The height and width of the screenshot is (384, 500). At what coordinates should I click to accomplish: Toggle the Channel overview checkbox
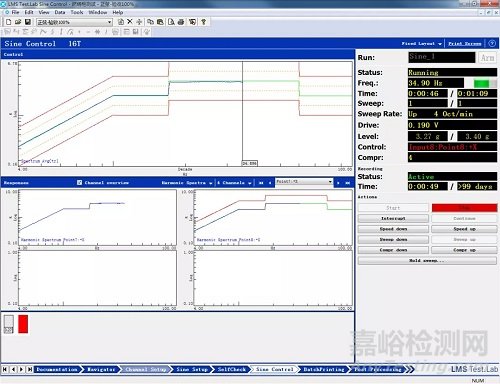coord(79,183)
